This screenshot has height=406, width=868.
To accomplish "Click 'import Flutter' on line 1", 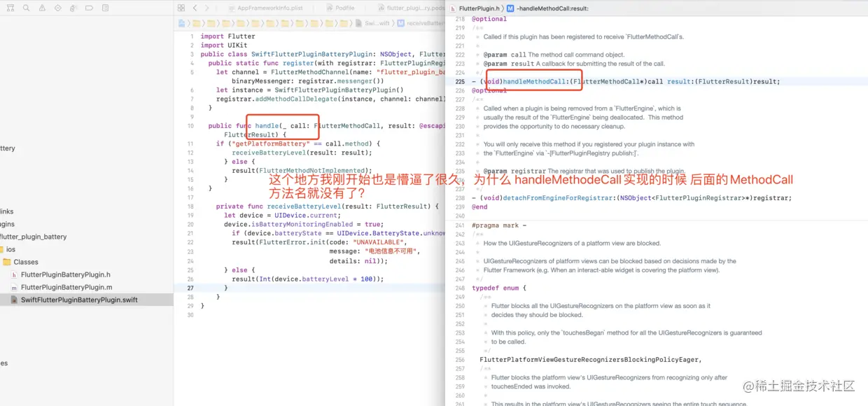I will [228, 36].
